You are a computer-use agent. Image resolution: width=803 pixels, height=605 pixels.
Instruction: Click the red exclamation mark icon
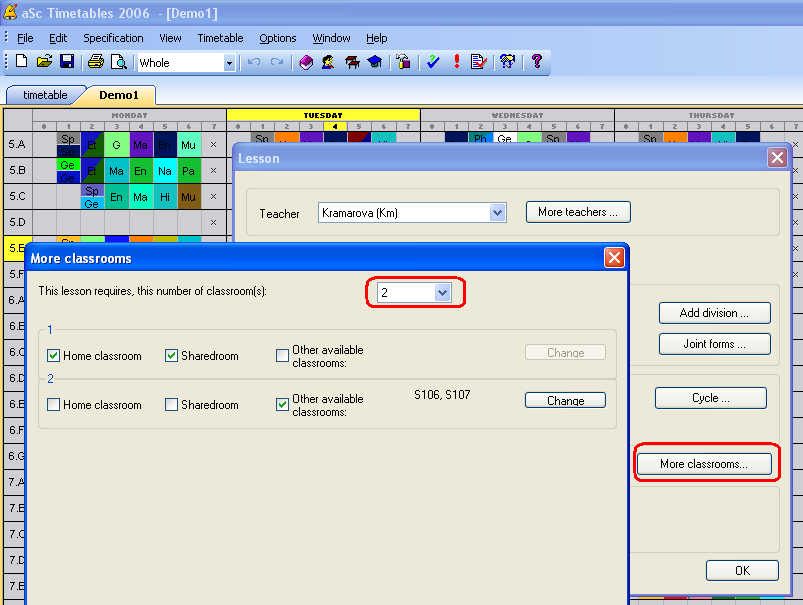[x=456, y=62]
